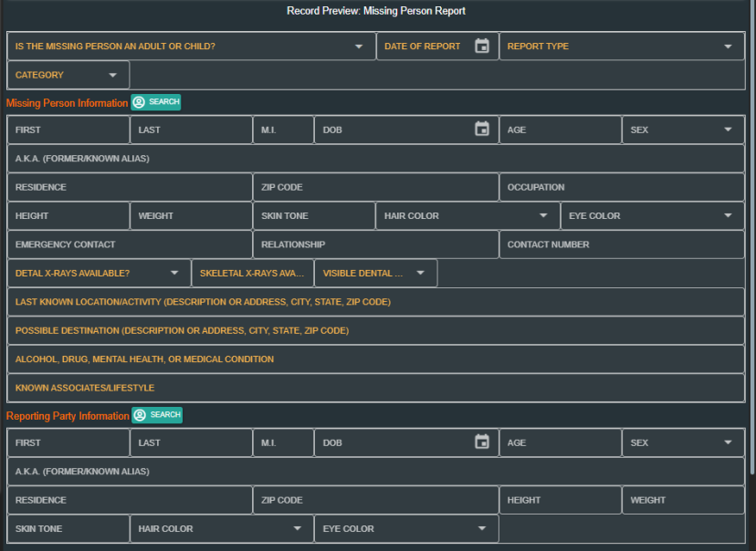
Task: Click the vertical scrollbar on right edge
Action: pos(751,274)
